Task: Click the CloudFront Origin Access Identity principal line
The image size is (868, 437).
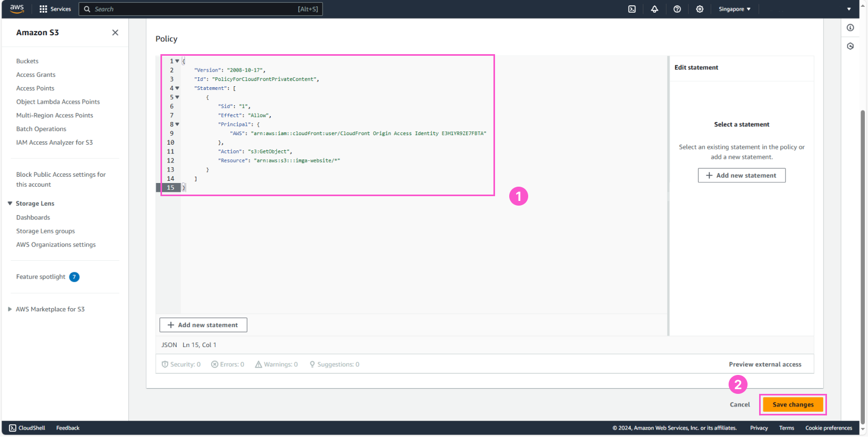Action: click(358, 134)
